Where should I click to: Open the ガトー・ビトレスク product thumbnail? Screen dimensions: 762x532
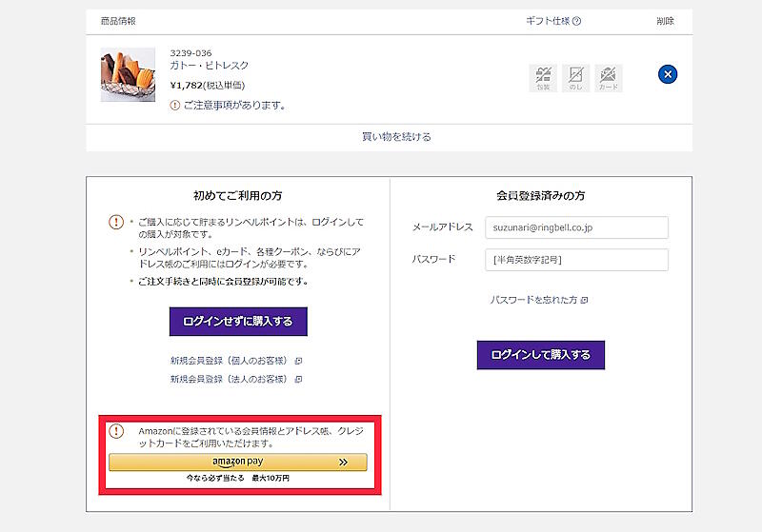(x=128, y=74)
